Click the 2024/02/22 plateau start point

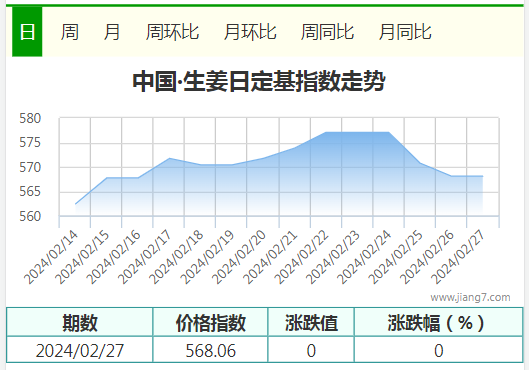pos(326,132)
